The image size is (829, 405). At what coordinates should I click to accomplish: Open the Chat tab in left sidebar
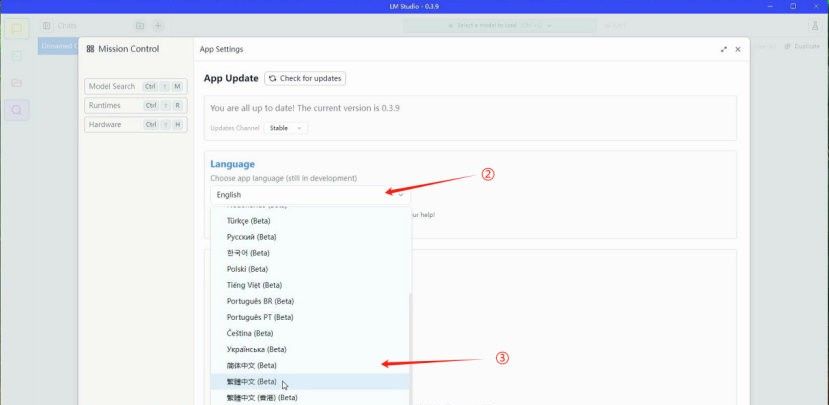(x=17, y=29)
